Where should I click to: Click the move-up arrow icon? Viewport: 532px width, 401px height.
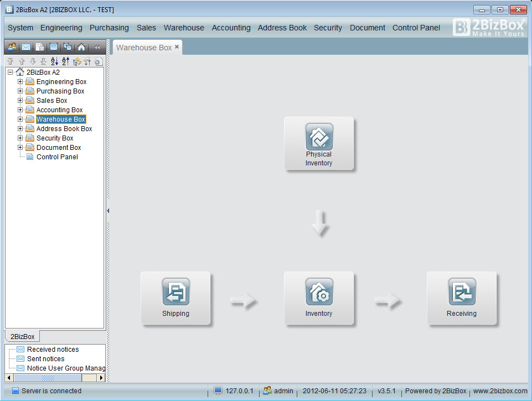coord(22,61)
